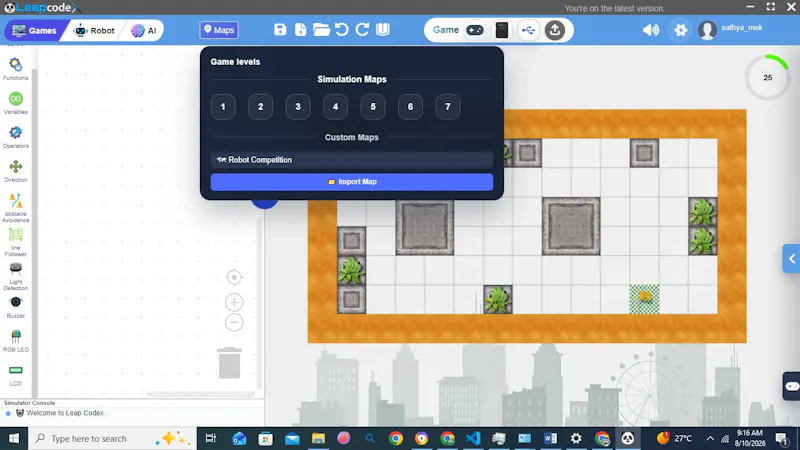Select the black device board icon
The width and height of the screenshot is (800, 450).
tap(502, 30)
